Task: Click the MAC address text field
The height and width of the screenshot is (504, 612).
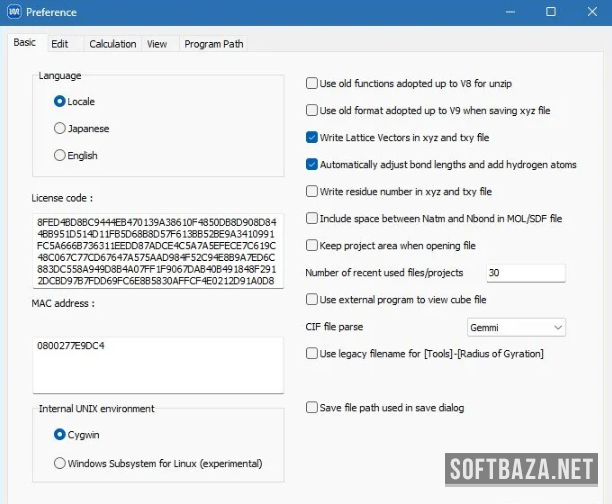Action: 157,365
